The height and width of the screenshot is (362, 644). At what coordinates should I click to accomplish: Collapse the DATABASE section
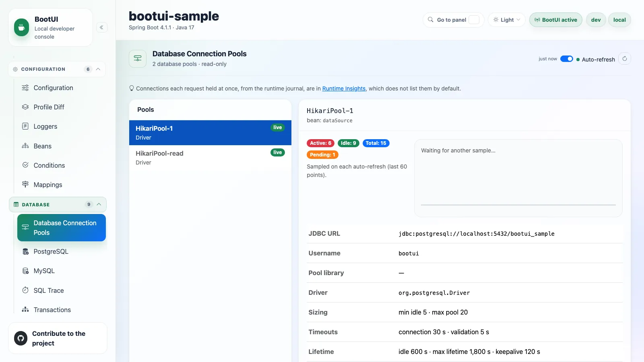pyautogui.click(x=58, y=204)
